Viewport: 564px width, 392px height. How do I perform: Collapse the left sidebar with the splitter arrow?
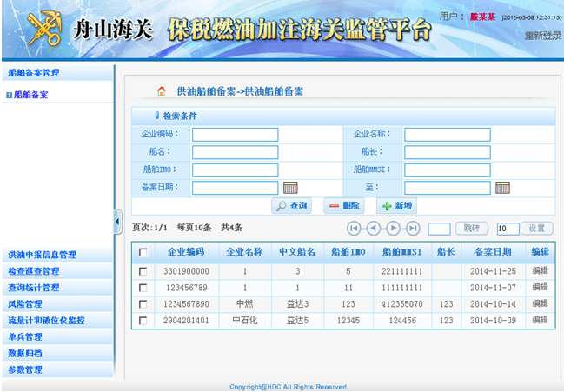point(118,222)
